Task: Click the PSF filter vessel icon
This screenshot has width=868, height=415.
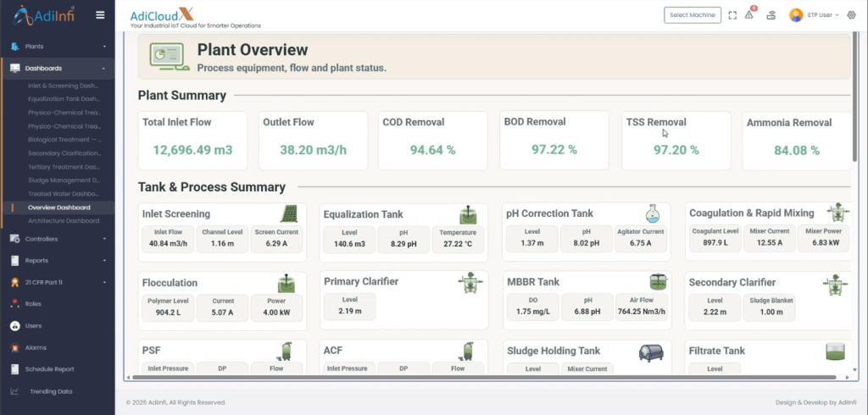Action: pyautogui.click(x=287, y=351)
